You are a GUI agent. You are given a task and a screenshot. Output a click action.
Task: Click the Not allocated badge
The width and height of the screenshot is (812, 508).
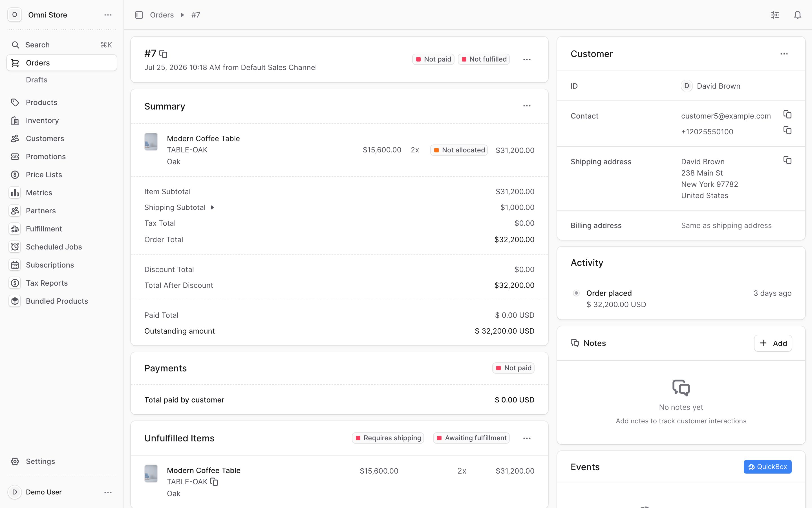click(459, 150)
